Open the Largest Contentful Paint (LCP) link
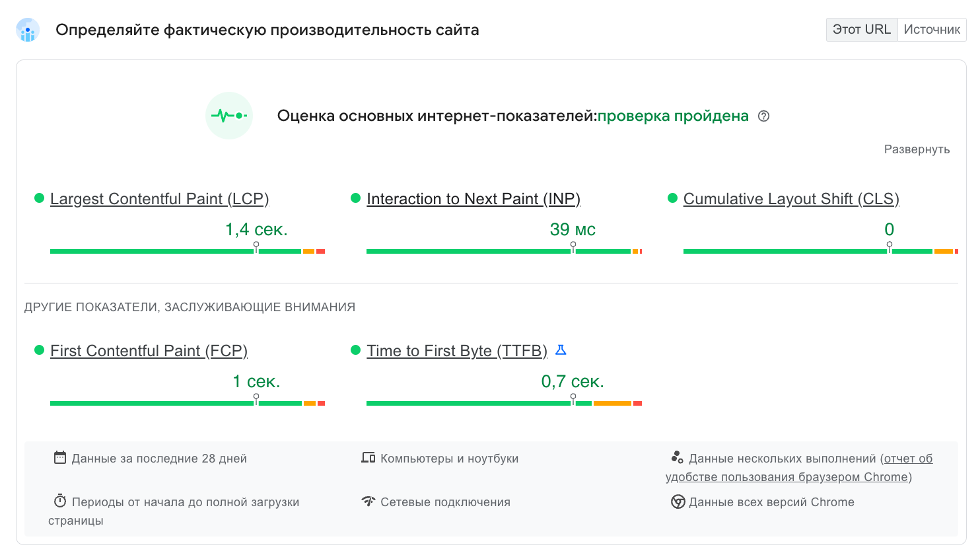Image resolution: width=980 pixels, height=559 pixels. pos(159,199)
